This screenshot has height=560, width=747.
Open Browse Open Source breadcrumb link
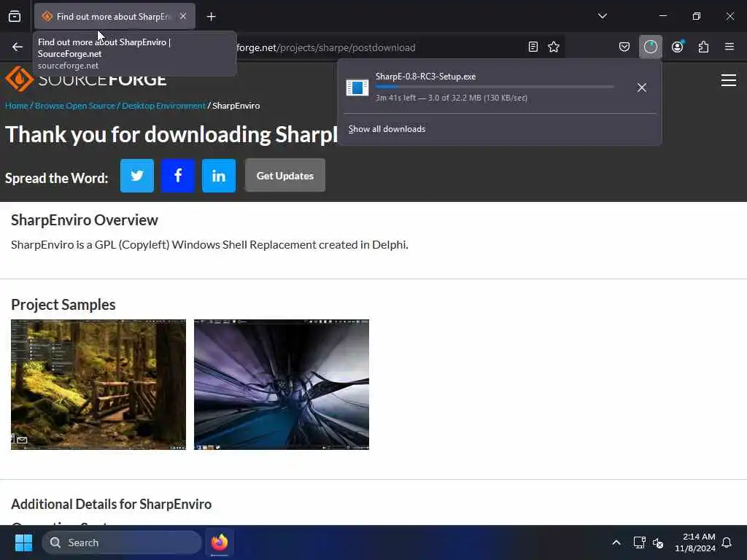75,106
